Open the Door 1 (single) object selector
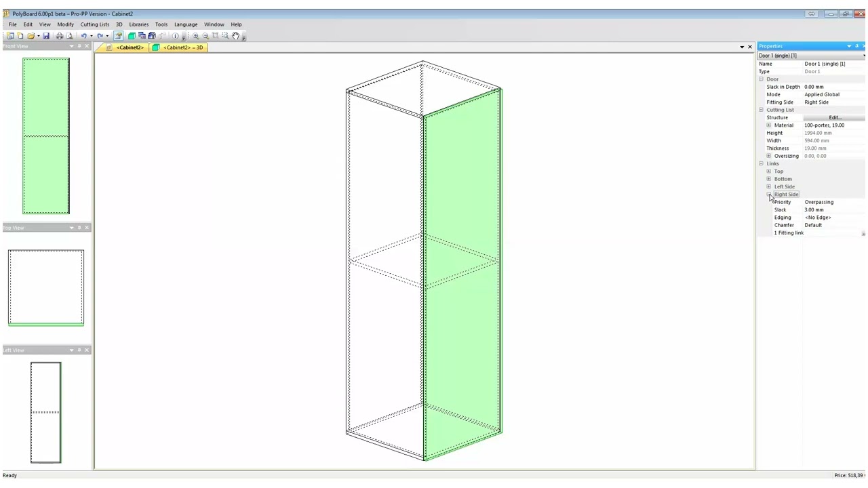The image size is (868, 488). click(812, 56)
